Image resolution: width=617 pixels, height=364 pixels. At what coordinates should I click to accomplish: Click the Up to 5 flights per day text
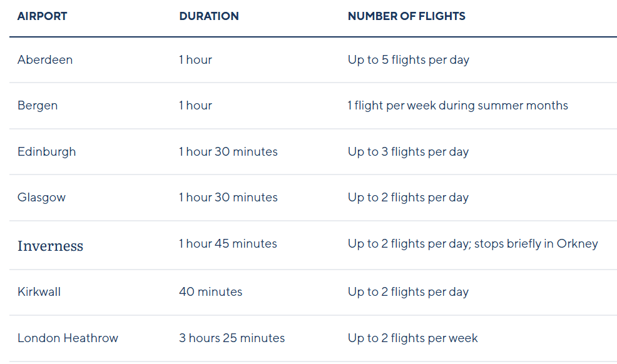tap(408, 60)
